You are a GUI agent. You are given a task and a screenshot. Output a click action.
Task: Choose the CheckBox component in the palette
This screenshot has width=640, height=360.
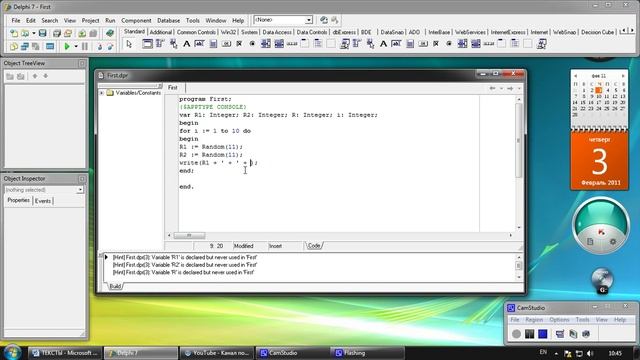[x=239, y=44]
